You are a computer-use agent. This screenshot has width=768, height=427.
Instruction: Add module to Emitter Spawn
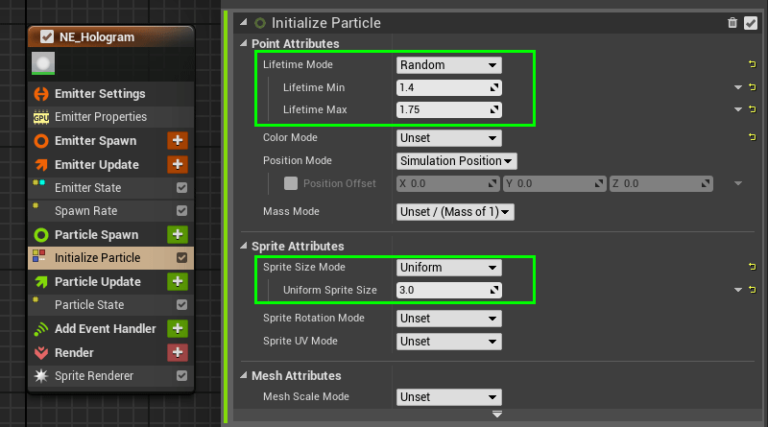pyautogui.click(x=177, y=141)
